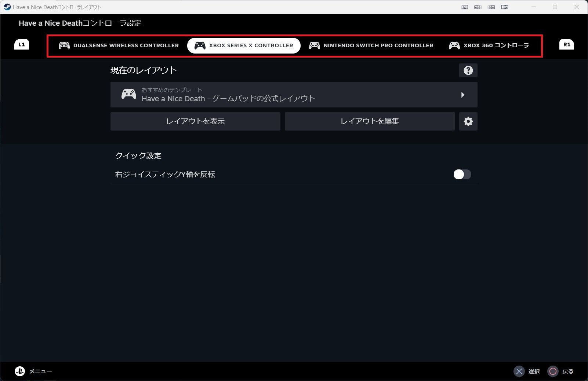Click title bar icon showing single centered window
The width and height of the screenshot is (588, 381).
click(465, 7)
